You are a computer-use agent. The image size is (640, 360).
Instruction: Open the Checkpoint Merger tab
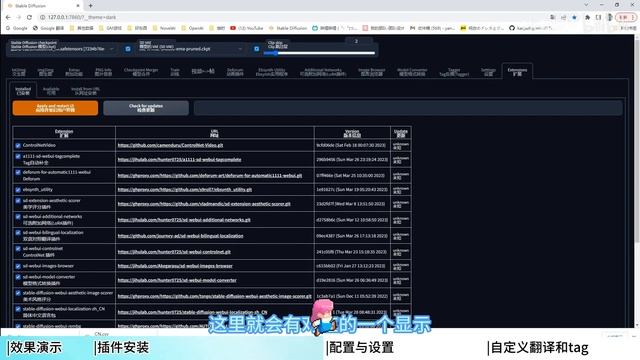click(141, 72)
